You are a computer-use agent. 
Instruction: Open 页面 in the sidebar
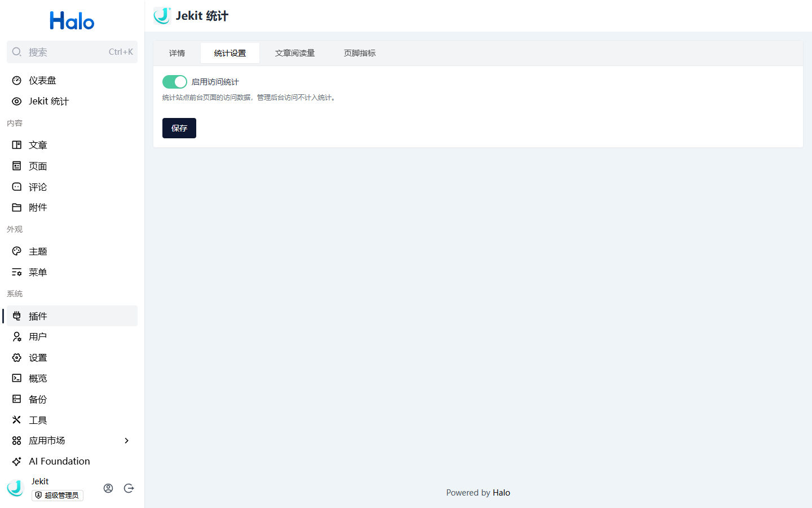(72, 166)
